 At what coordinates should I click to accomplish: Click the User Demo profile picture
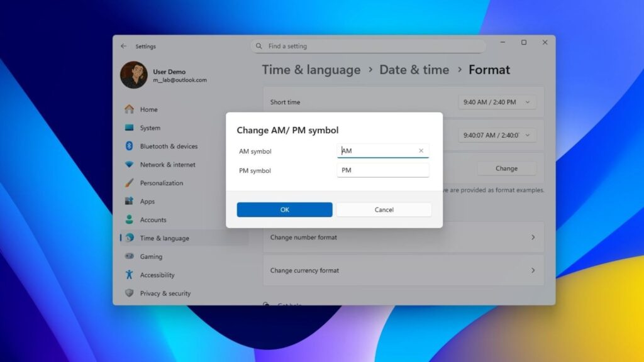coord(134,75)
